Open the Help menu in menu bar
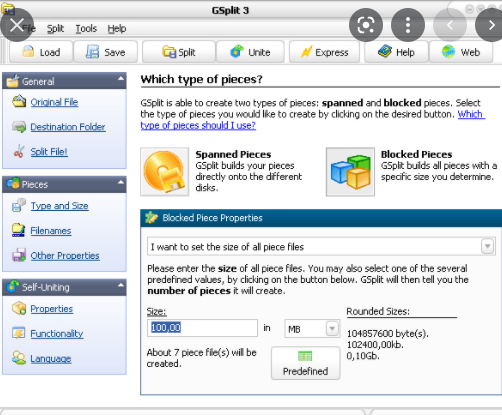This screenshot has height=415, width=502. [117, 29]
